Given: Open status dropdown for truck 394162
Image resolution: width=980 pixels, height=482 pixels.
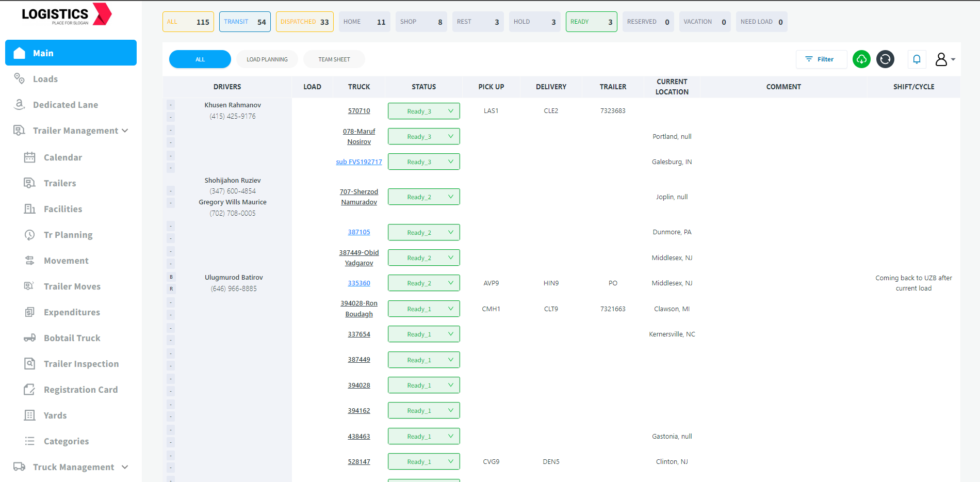Looking at the screenshot, I should (423, 410).
